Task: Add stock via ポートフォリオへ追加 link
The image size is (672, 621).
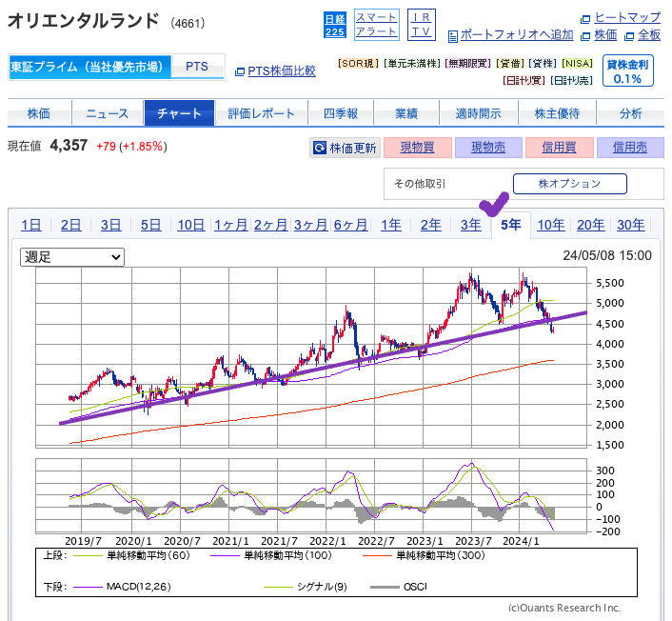Action: pos(517,34)
